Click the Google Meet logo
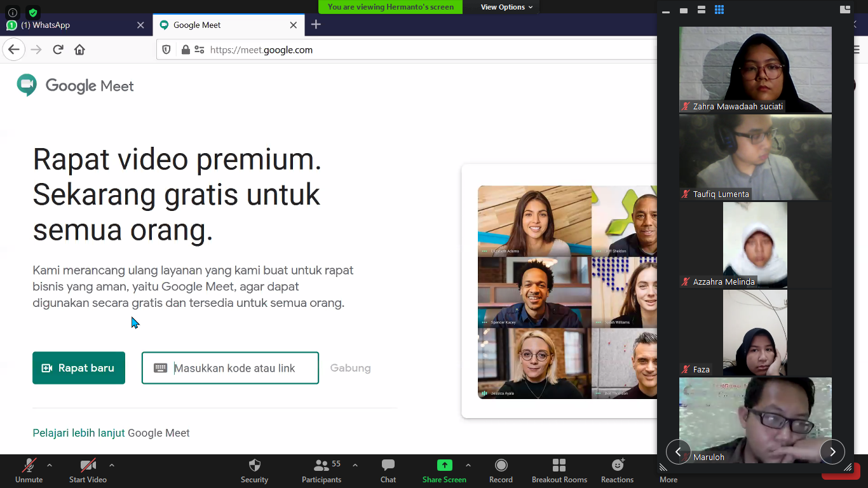Screen dimensions: 868x488 click(x=76, y=85)
